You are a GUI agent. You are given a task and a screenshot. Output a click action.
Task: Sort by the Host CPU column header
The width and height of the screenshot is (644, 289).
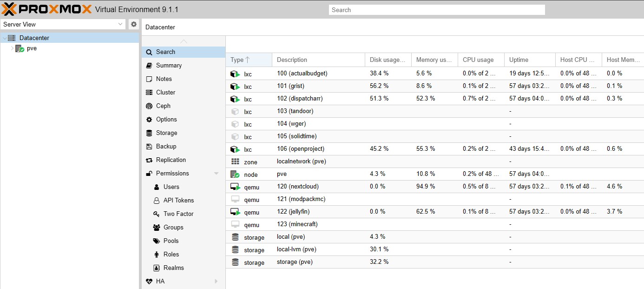(x=578, y=60)
